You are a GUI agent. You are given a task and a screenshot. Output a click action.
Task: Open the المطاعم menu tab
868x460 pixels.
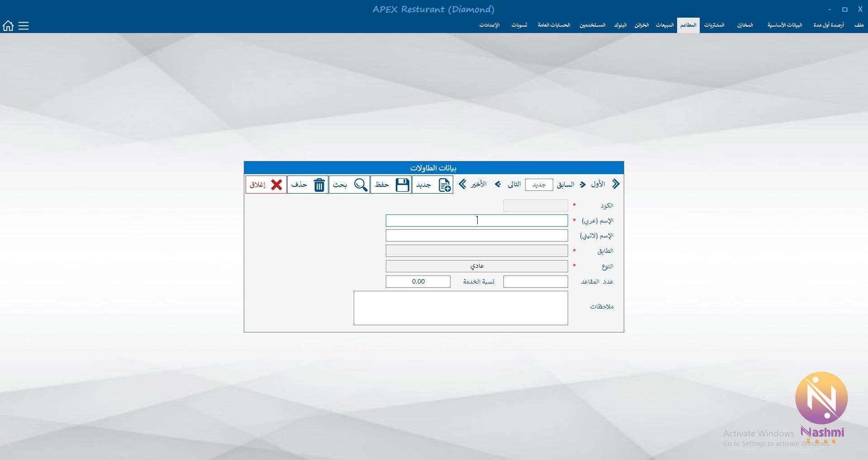click(x=688, y=25)
